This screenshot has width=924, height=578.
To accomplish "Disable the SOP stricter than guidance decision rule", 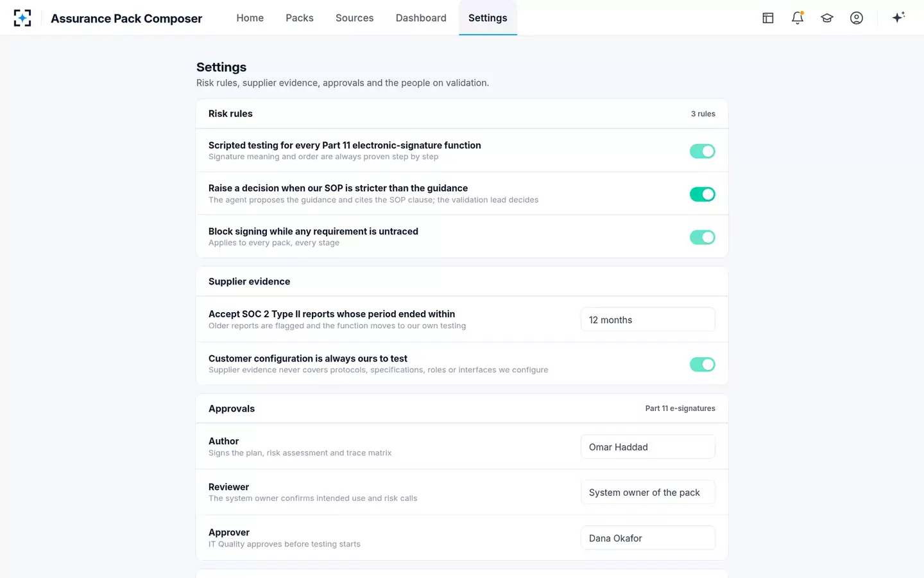I will (703, 194).
